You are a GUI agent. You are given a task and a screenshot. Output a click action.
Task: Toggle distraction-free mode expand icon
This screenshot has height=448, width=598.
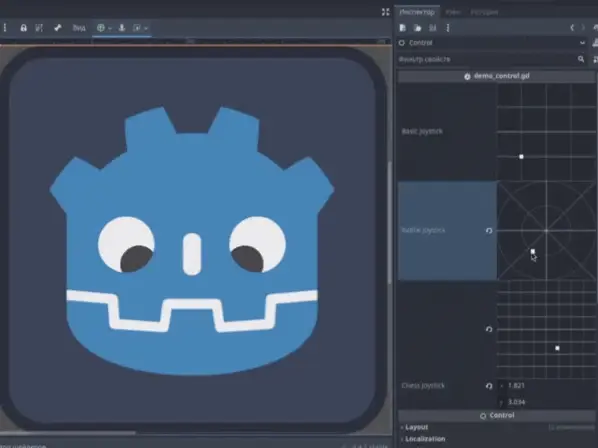(x=386, y=12)
